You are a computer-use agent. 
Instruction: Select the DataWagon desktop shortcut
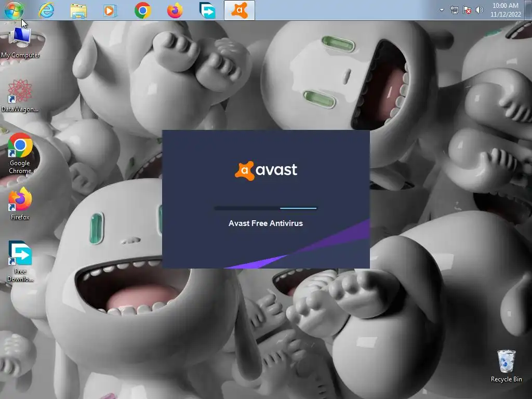[20, 96]
